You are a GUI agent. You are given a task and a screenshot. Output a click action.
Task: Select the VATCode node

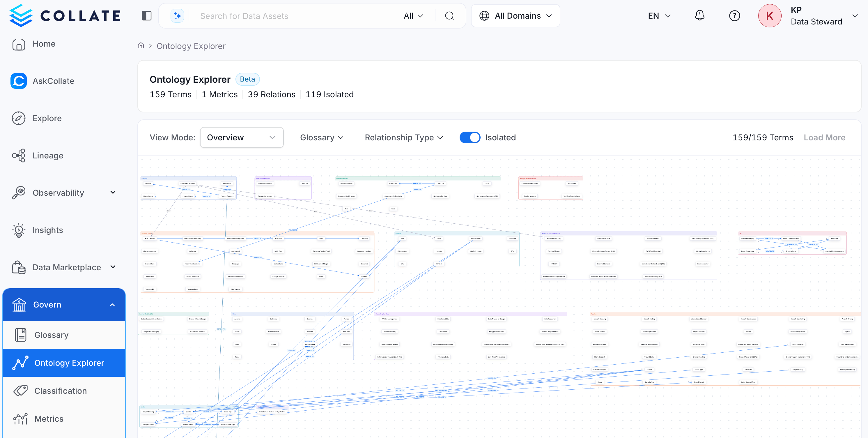click(439, 264)
